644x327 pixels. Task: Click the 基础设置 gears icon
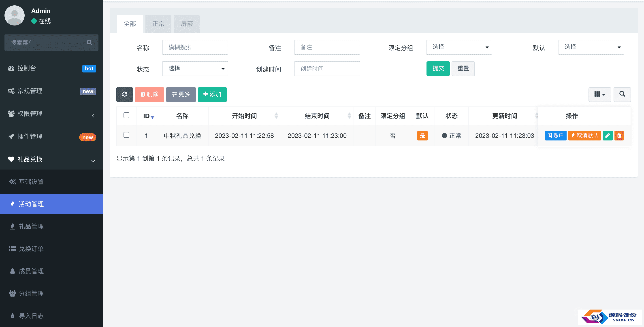click(x=13, y=182)
